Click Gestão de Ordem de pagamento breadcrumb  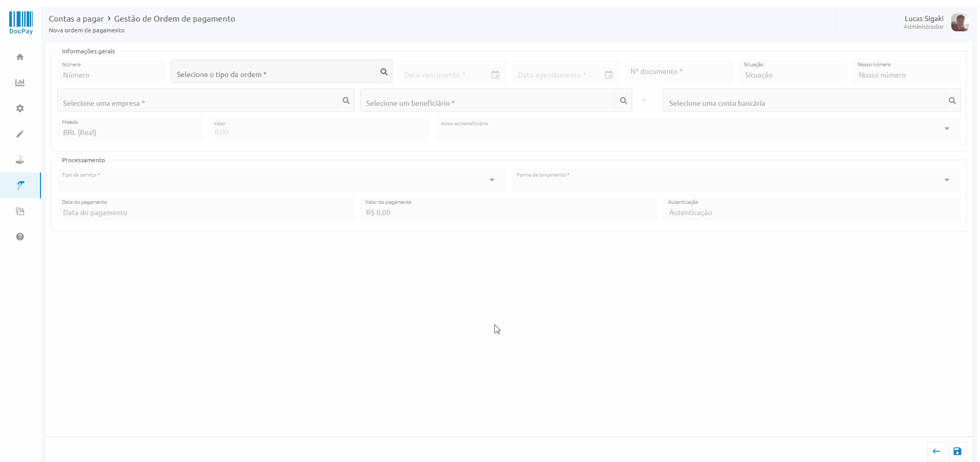pyautogui.click(x=174, y=18)
